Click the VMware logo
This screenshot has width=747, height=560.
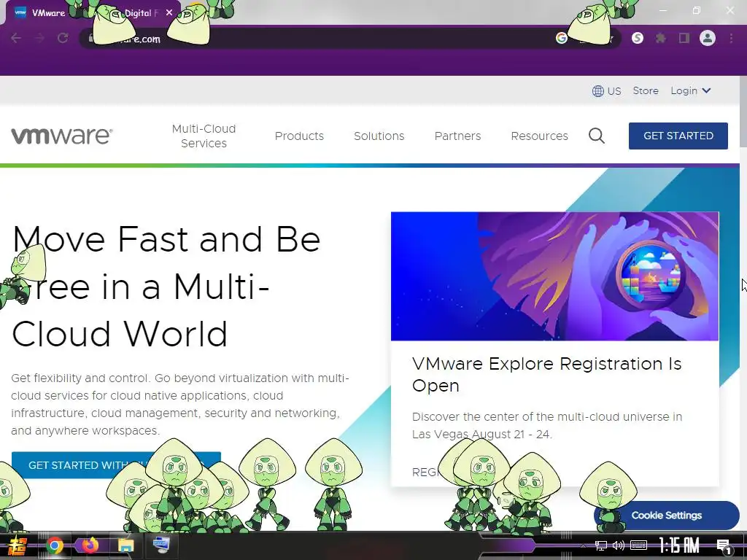[x=62, y=136]
